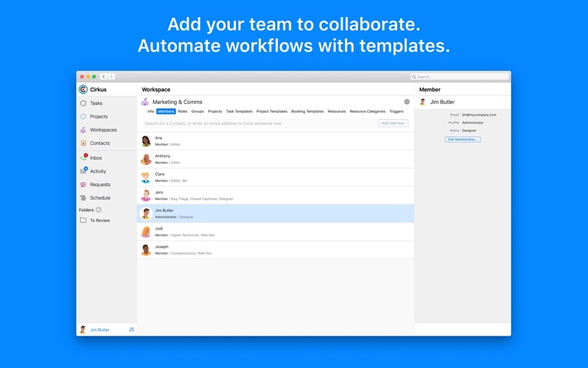Select Jim Butler's avatar in member list
The image size is (588, 368).
(x=146, y=213)
